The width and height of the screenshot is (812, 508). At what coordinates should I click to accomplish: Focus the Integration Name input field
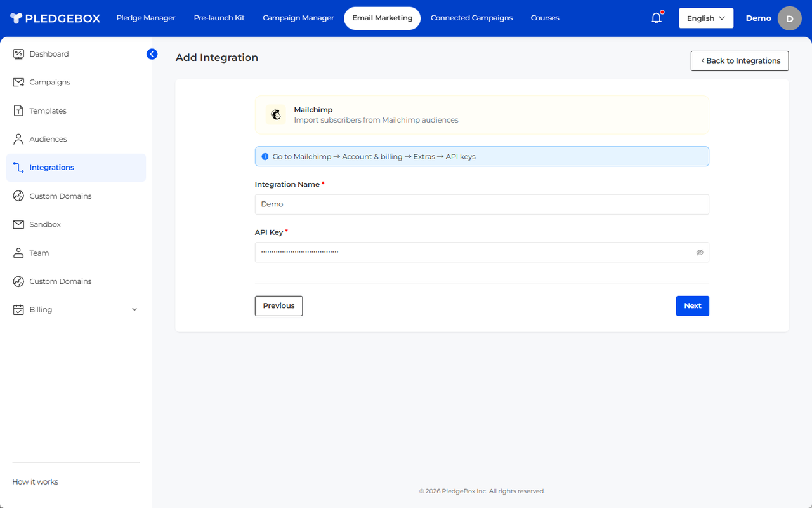coord(481,204)
